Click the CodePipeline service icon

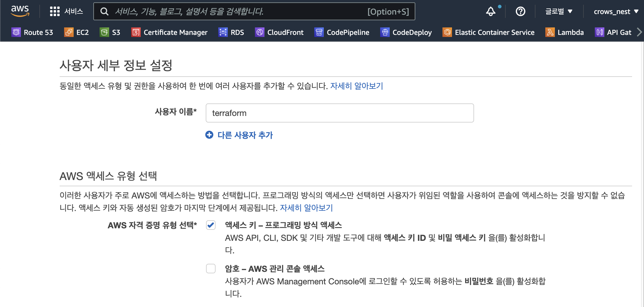pyautogui.click(x=319, y=32)
